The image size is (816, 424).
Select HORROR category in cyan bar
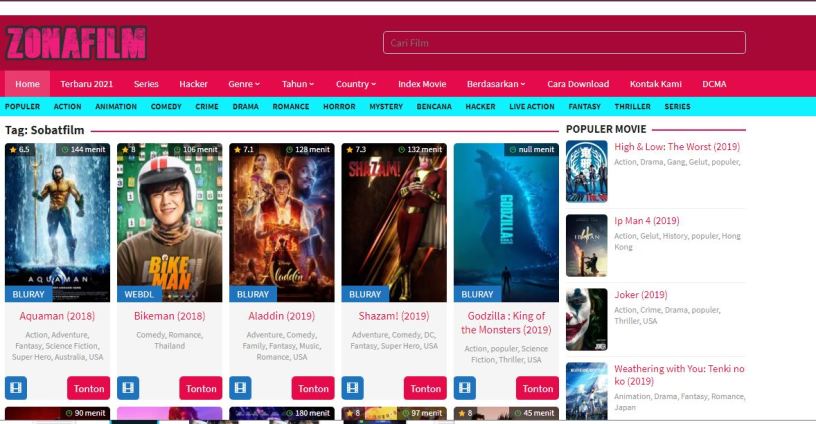[339, 106]
